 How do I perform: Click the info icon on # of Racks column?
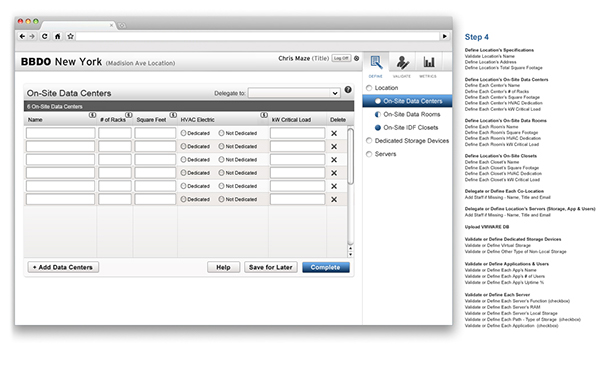coord(129,115)
